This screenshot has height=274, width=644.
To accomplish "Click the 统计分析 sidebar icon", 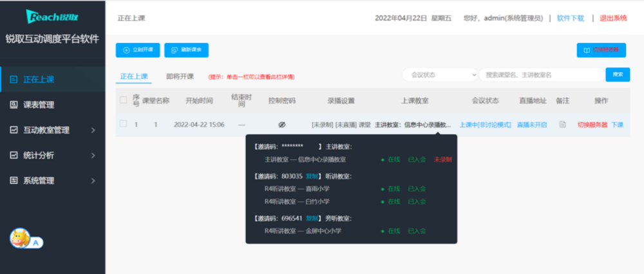I will pos(14,155).
